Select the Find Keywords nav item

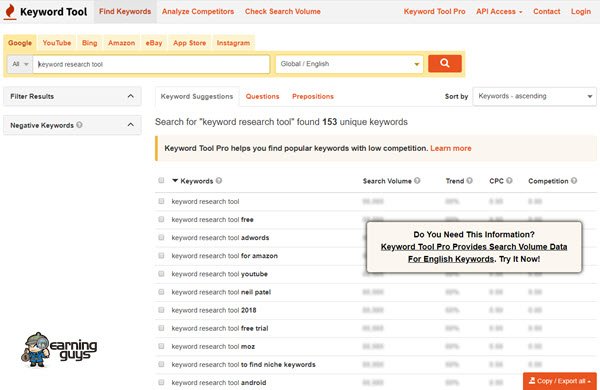coord(125,11)
